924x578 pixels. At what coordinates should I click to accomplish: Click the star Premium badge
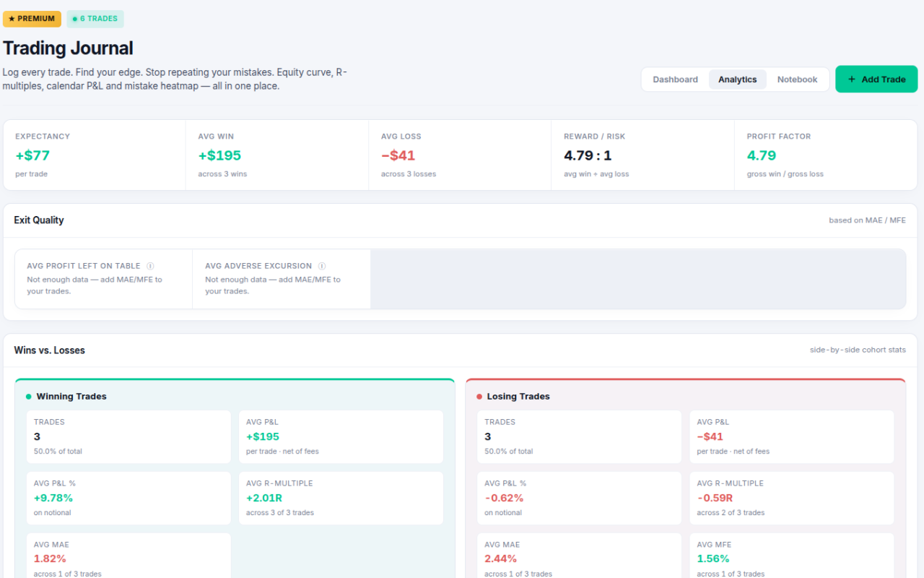pyautogui.click(x=32, y=19)
